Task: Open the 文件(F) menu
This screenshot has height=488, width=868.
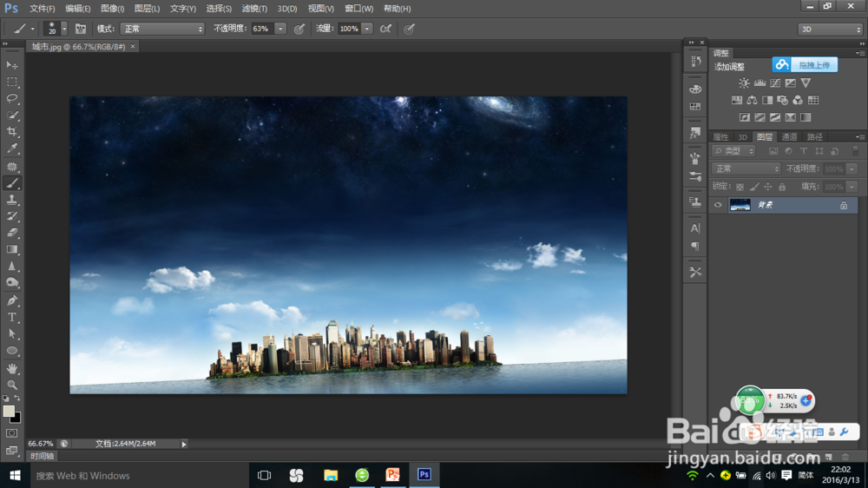Action: pos(42,9)
